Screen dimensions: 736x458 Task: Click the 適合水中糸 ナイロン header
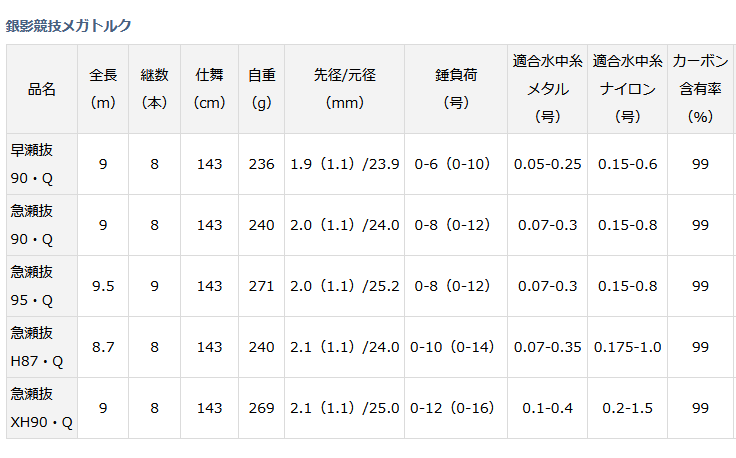627,89
